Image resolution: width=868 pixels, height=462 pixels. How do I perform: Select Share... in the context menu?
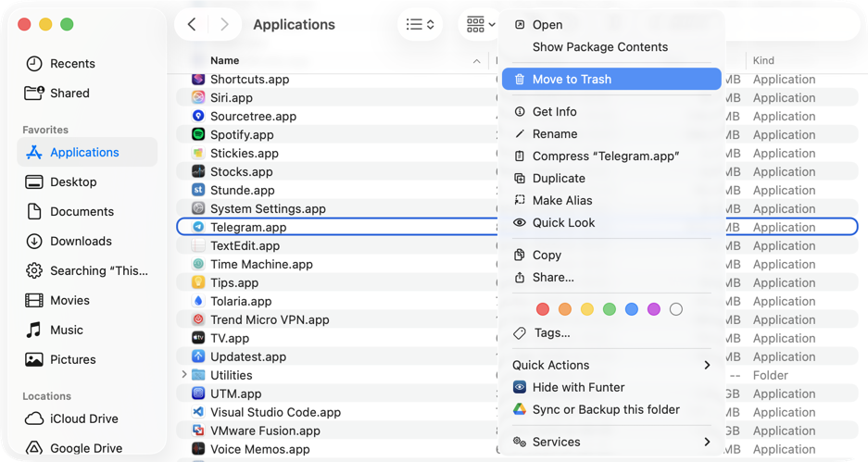coord(611,277)
